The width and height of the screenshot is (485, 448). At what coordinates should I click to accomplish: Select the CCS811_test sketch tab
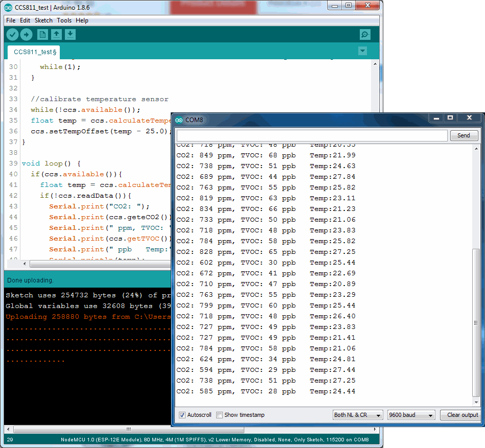(34, 52)
